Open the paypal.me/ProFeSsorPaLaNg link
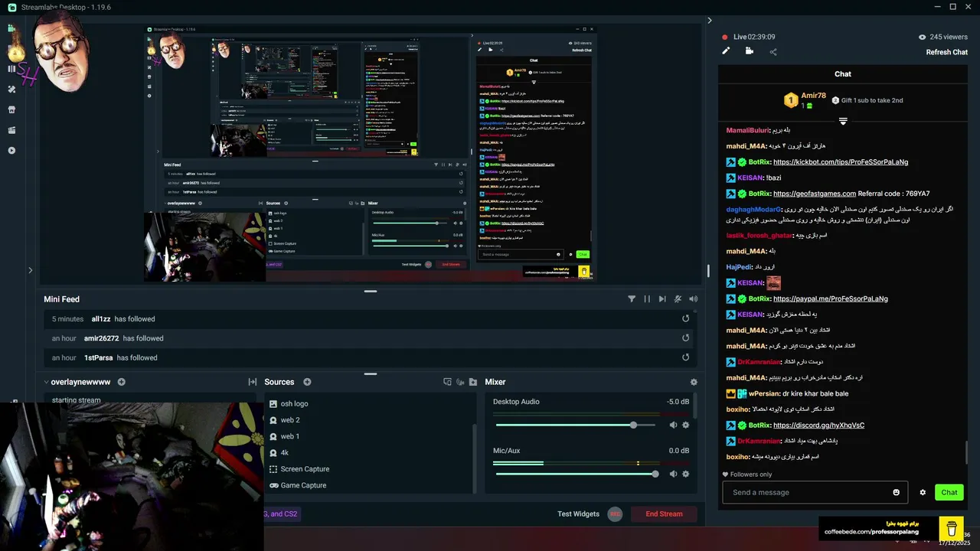980x551 pixels. pos(831,298)
